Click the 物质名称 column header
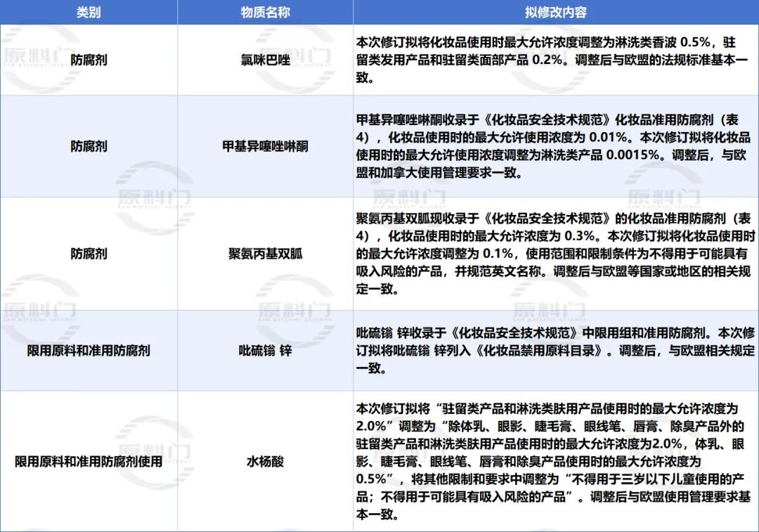The image size is (759, 532). (265, 12)
